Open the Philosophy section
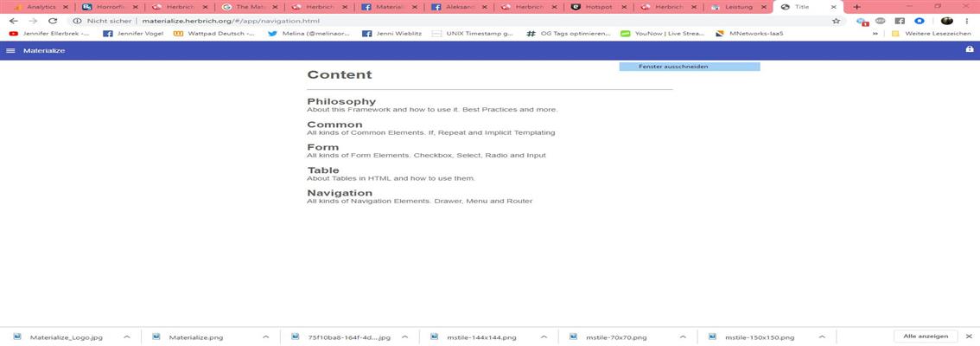980x346 pixels. pyautogui.click(x=341, y=101)
